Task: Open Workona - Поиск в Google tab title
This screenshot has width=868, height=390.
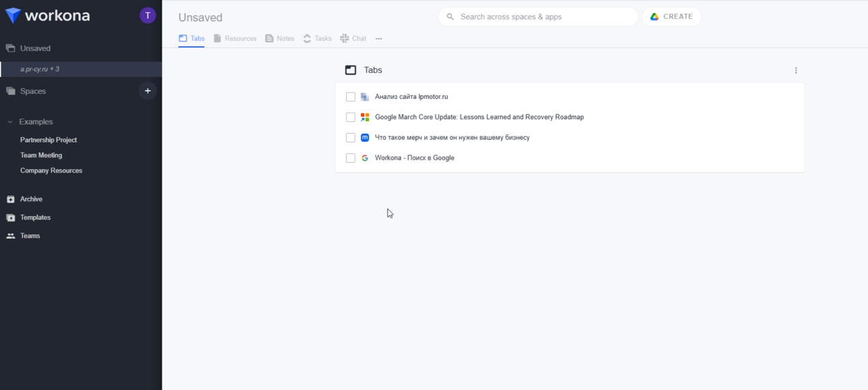Action: click(x=415, y=158)
